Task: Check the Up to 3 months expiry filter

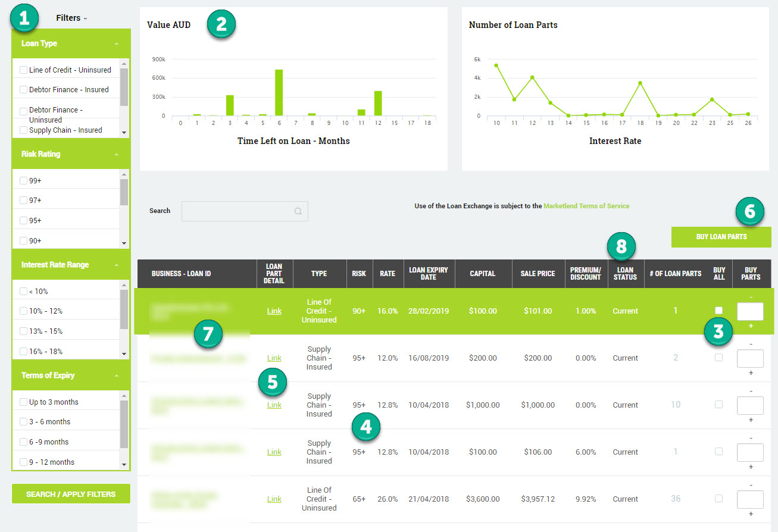Action: 23,402
